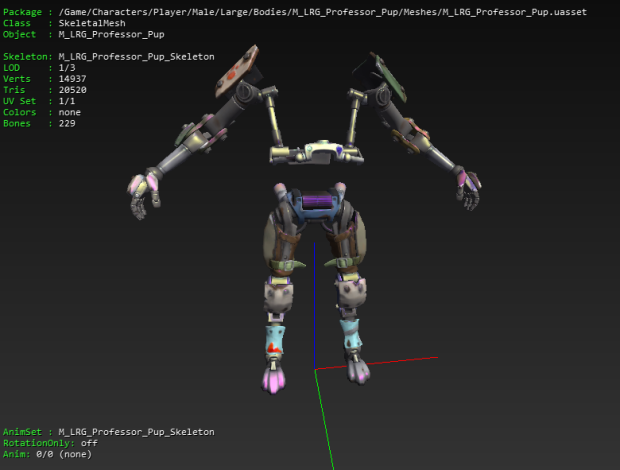This screenshot has width=620, height=470.
Task: Click the robot's left hand in viewport
Action: pyautogui.click(x=143, y=194)
